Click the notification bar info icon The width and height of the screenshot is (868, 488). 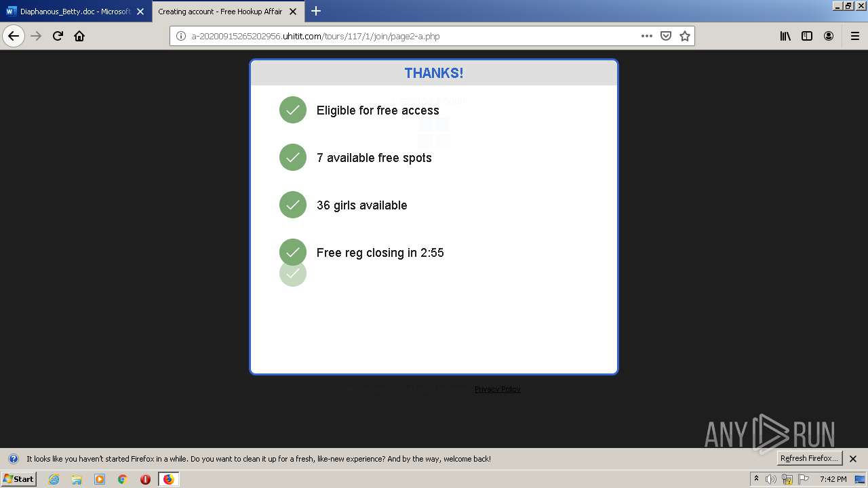[x=13, y=459]
